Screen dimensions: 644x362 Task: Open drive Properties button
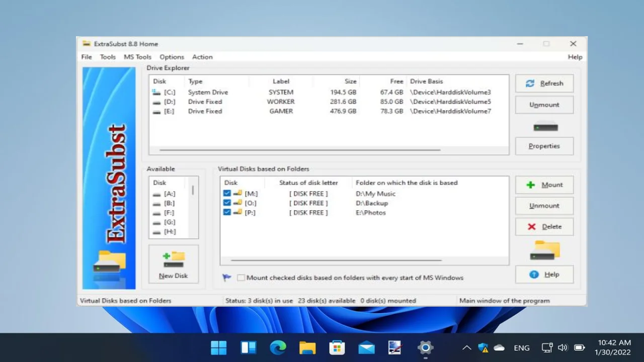pyautogui.click(x=544, y=146)
